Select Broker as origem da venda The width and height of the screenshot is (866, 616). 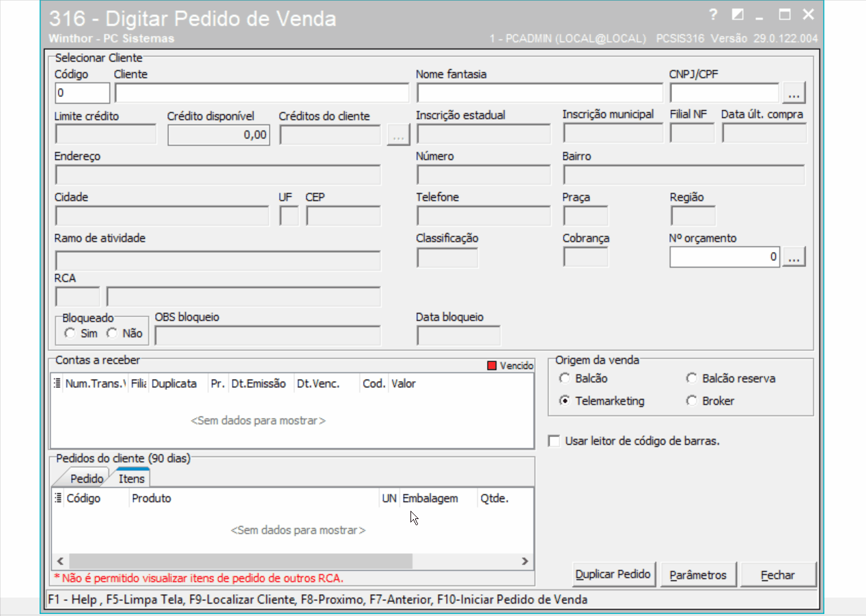[x=691, y=401]
